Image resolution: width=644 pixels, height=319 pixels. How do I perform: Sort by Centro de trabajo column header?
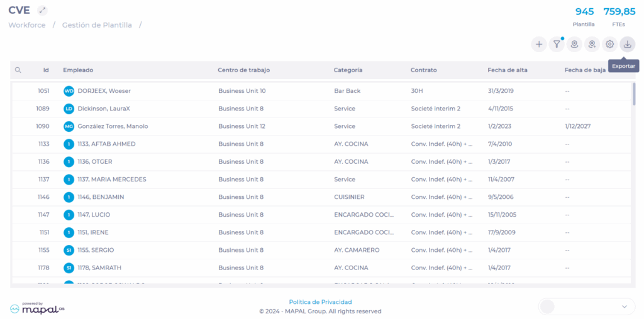point(243,70)
